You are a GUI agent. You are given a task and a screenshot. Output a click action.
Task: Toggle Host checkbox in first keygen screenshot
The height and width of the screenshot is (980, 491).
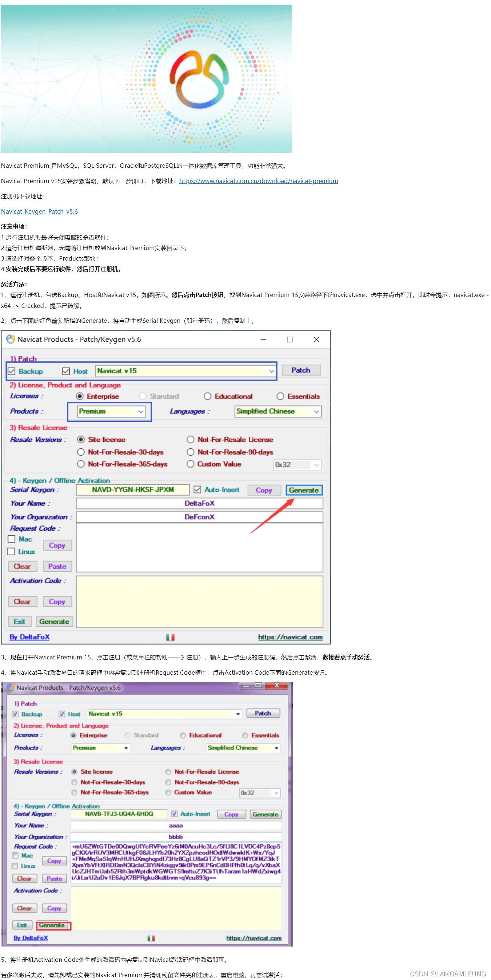point(66,371)
